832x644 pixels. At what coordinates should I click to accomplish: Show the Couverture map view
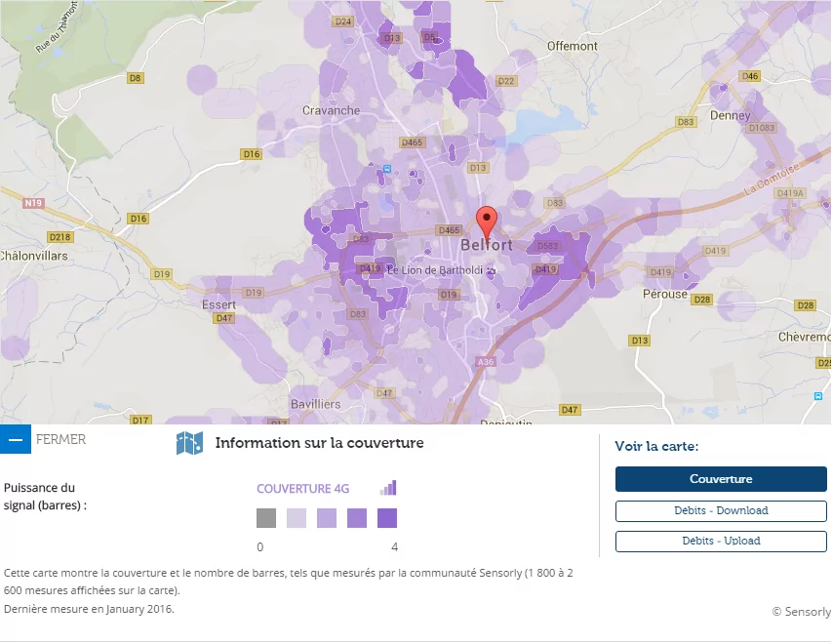[x=721, y=479]
